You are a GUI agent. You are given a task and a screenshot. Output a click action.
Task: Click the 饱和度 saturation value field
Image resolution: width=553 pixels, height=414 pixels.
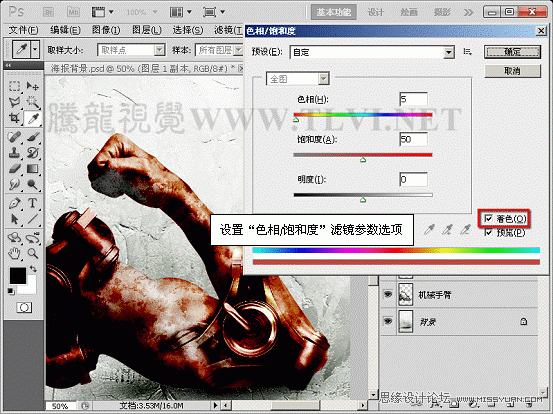tap(413, 139)
